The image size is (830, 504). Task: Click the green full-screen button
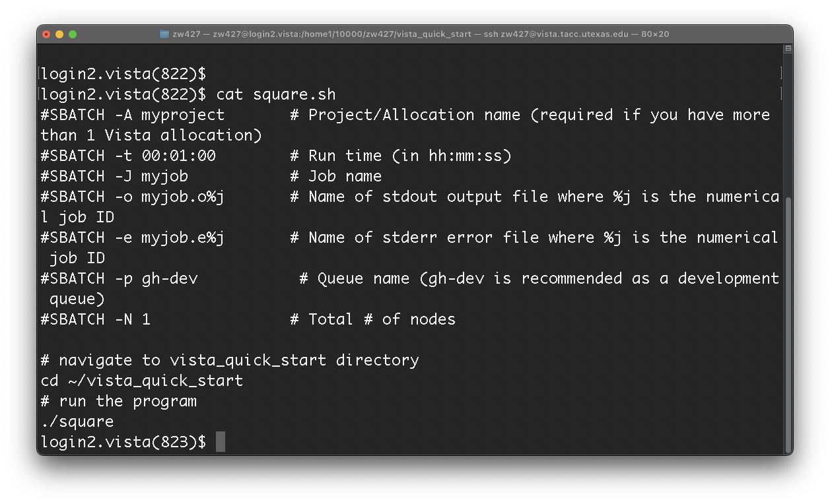73,34
